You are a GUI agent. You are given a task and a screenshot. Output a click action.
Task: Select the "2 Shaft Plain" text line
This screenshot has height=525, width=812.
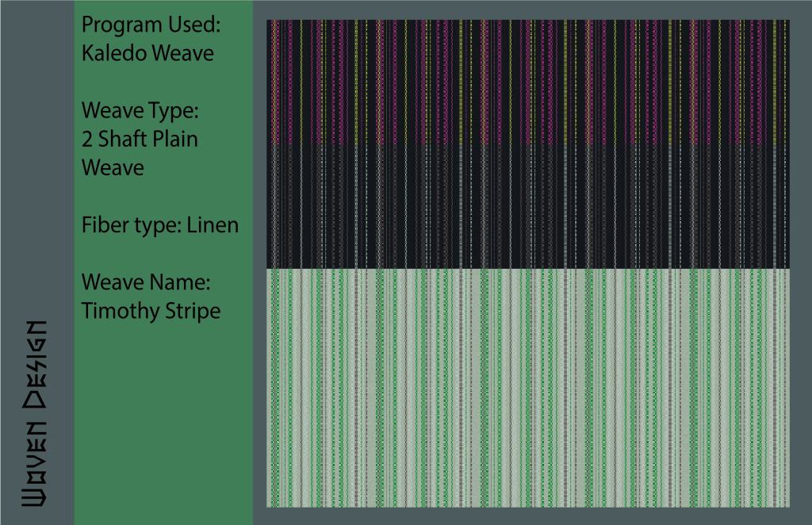coord(140,140)
